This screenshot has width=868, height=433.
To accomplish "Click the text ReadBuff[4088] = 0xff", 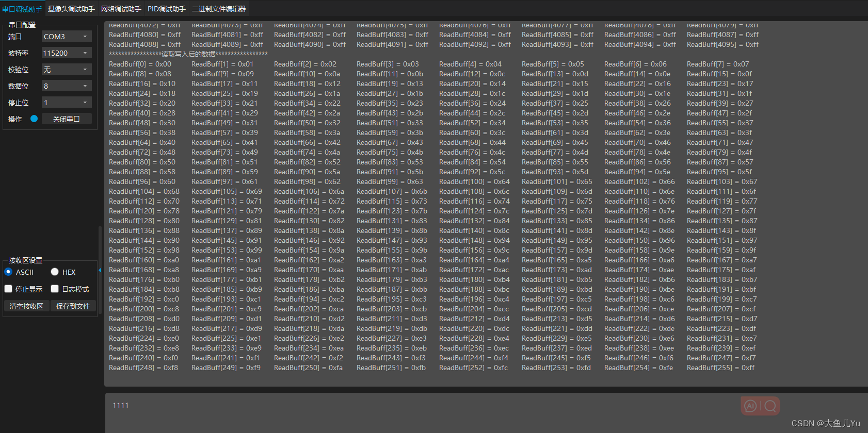I will coord(144,44).
